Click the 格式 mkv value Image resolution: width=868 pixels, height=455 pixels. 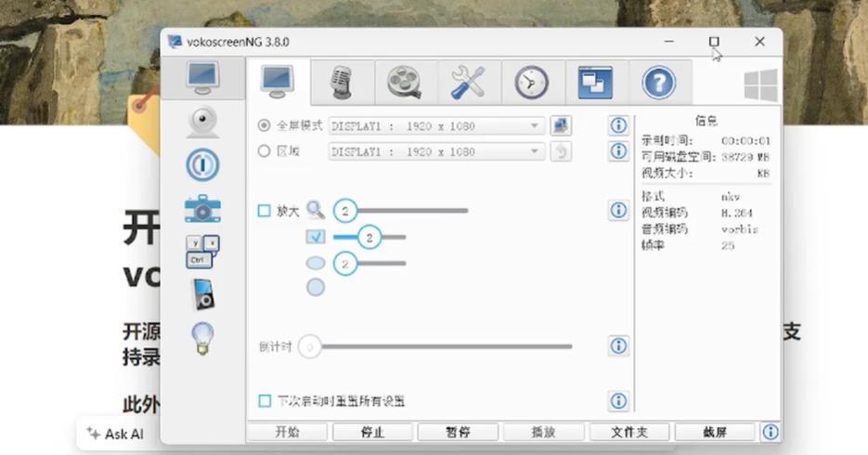(731, 197)
